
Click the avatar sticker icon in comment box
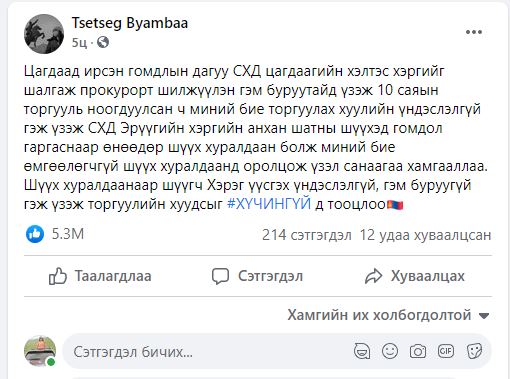(x=362, y=351)
